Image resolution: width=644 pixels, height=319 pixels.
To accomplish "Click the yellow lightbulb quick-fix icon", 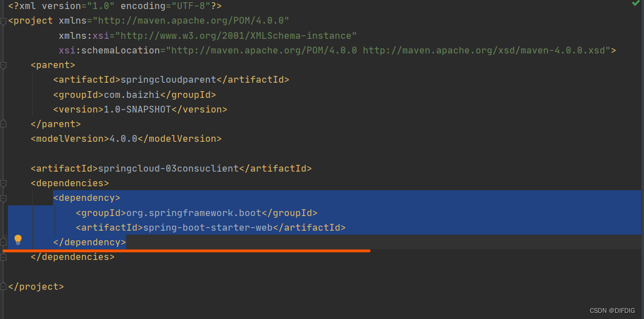I will pyautogui.click(x=18, y=240).
